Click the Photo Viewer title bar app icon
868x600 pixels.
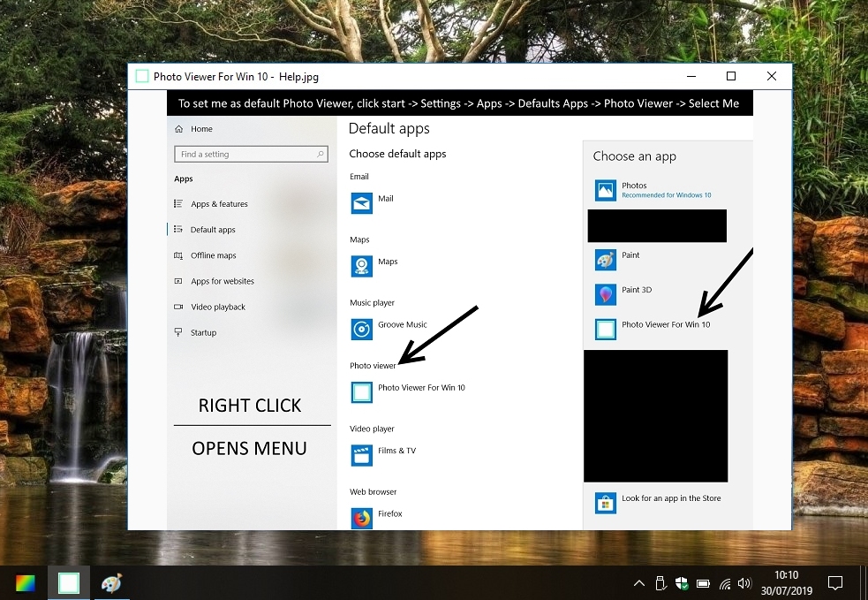pos(142,77)
